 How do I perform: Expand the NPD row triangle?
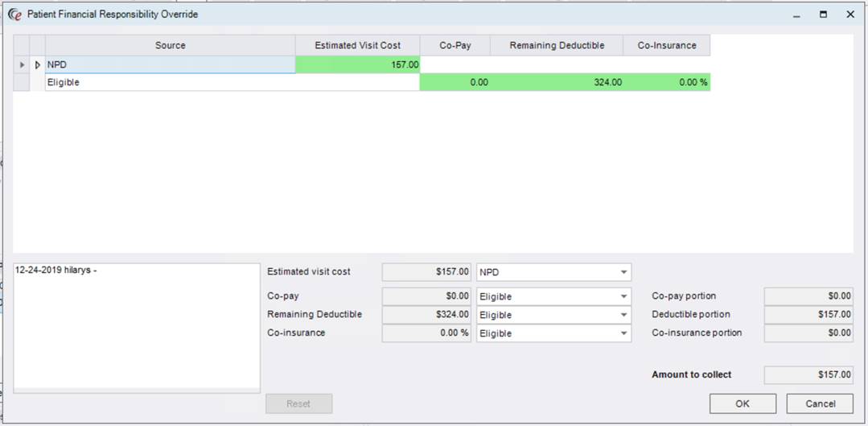tap(37, 64)
